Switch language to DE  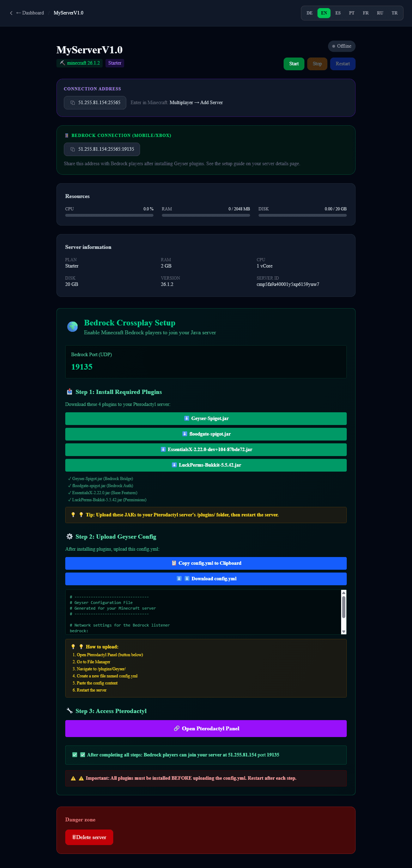(309, 13)
